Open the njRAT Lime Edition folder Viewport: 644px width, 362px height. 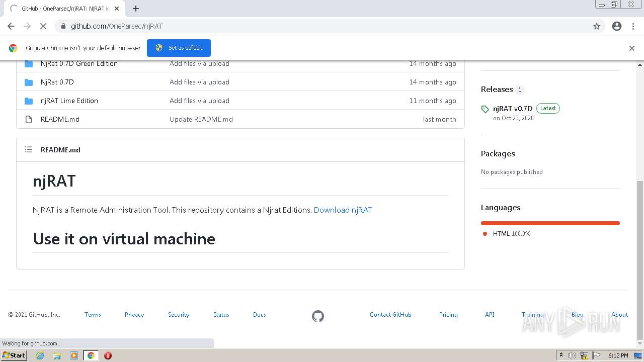point(69,101)
